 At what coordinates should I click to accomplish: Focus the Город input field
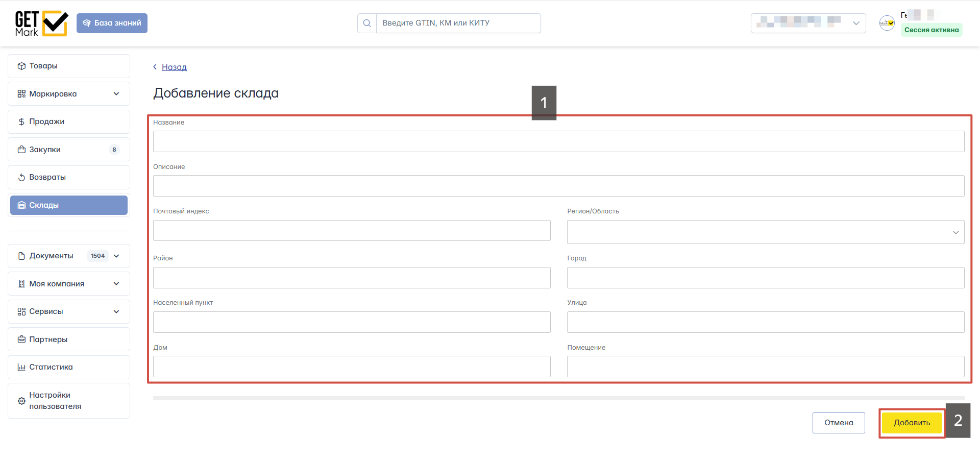coord(766,278)
